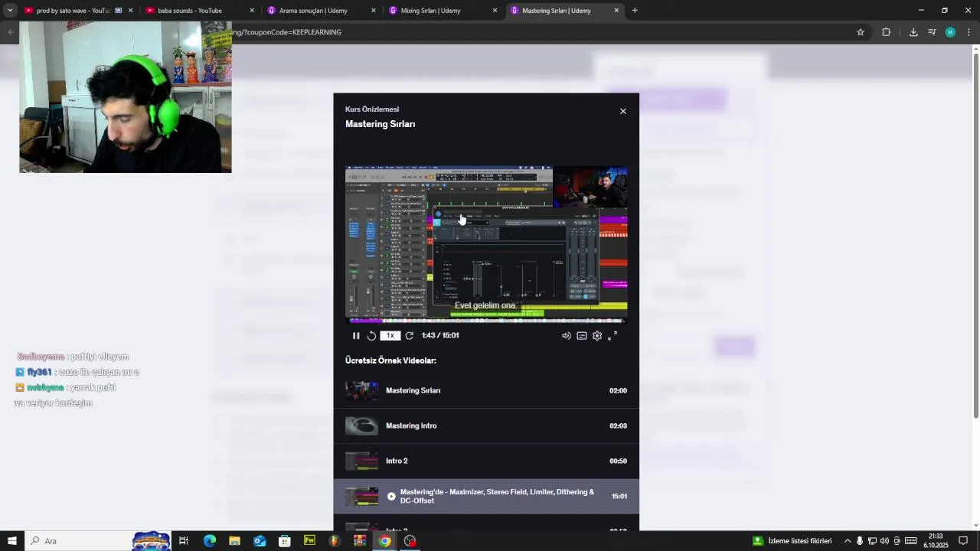This screenshot has height=551, width=980.
Task: Bookmark this page with the star icon
Action: (x=861, y=32)
